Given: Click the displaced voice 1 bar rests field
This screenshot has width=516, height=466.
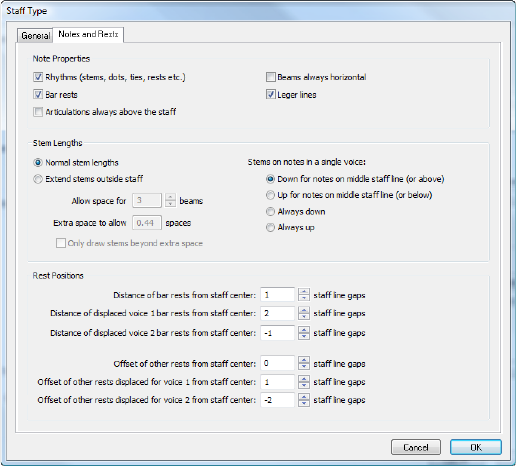Looking at the screenshot, I should tap(277, 313).
